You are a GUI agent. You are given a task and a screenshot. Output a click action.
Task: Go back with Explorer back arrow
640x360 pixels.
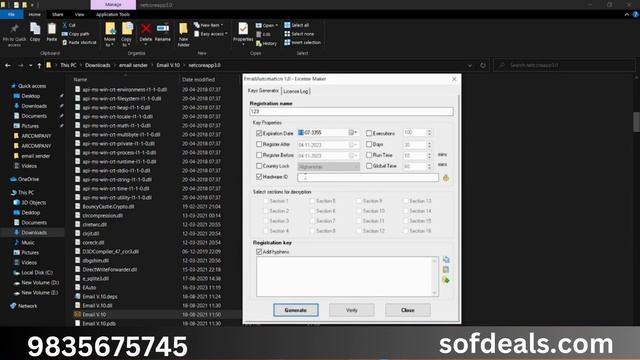(x=8, y=65)
